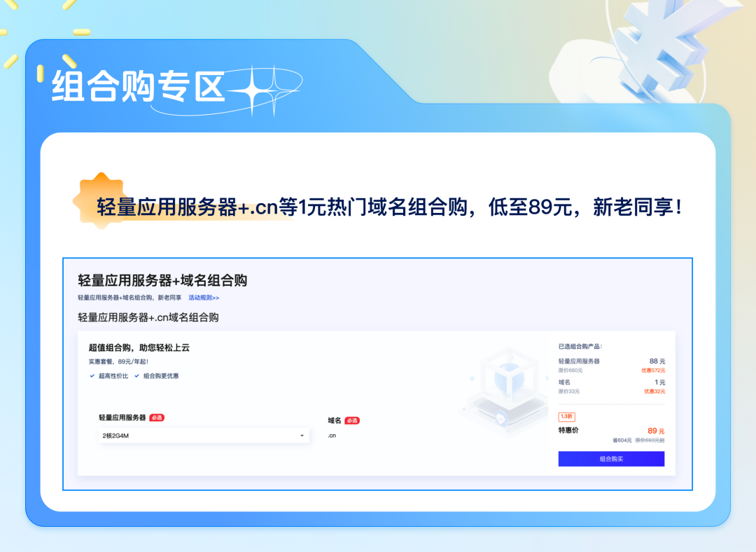Click the "优惠572元" discount text

(x=653, y=371)
